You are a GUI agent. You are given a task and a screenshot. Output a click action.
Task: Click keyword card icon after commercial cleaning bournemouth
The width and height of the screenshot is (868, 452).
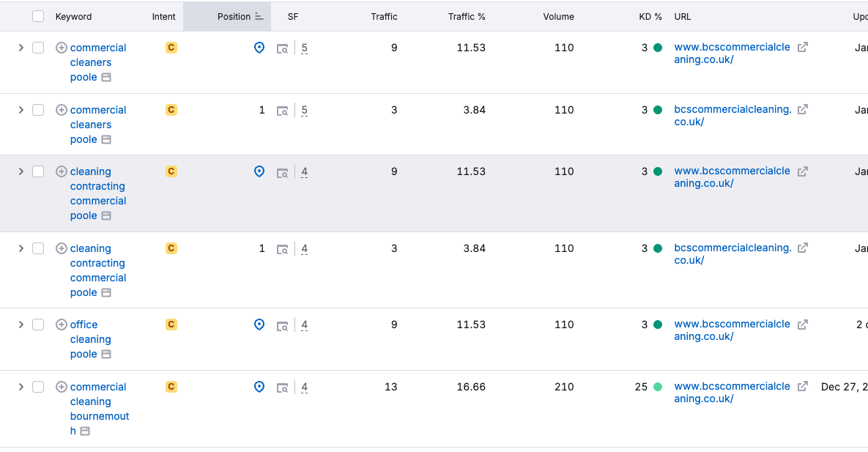coord(86,431)
